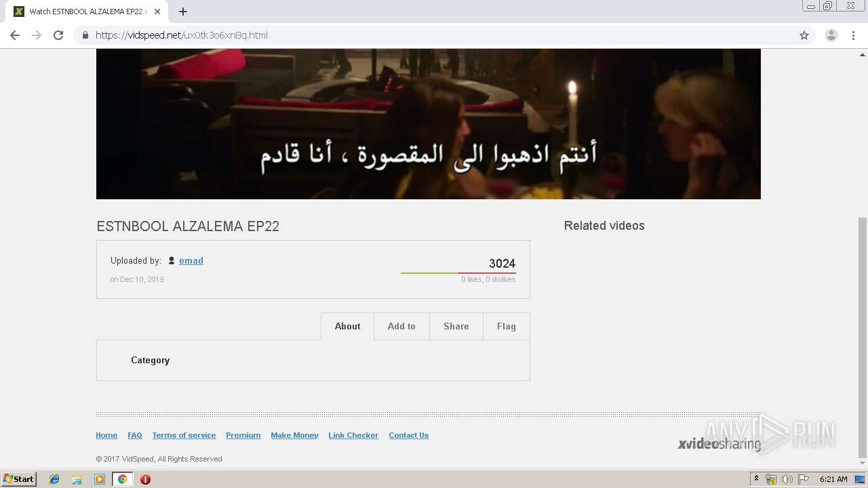The height and width of the screenshot is (488, 868).
Task: Open the media player taskbar icon
Action: (100, 479)
